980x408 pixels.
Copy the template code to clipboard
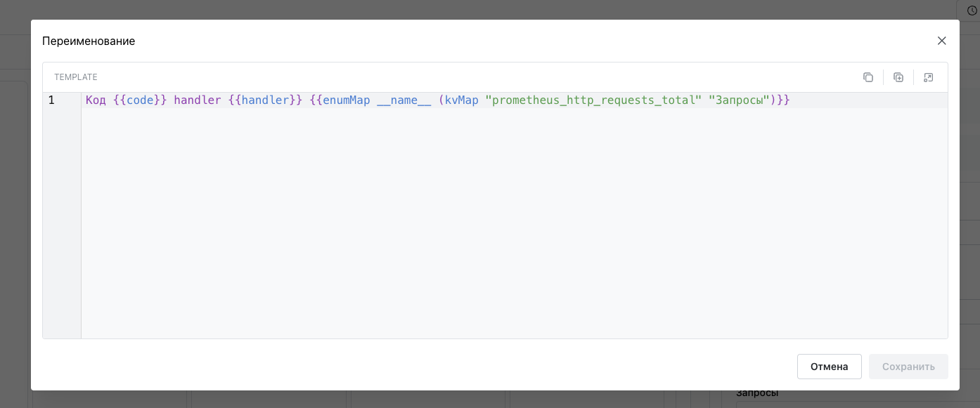click(868, 77)
